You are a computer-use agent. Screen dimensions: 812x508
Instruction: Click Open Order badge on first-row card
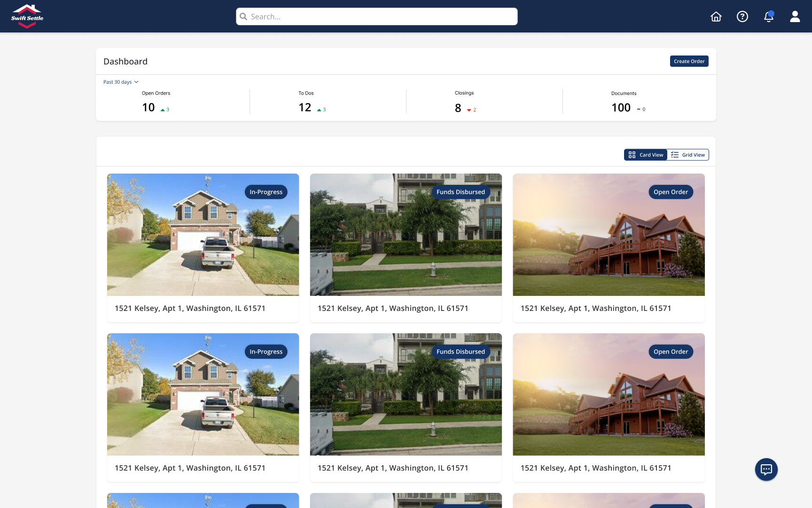[x=671, y=192]
